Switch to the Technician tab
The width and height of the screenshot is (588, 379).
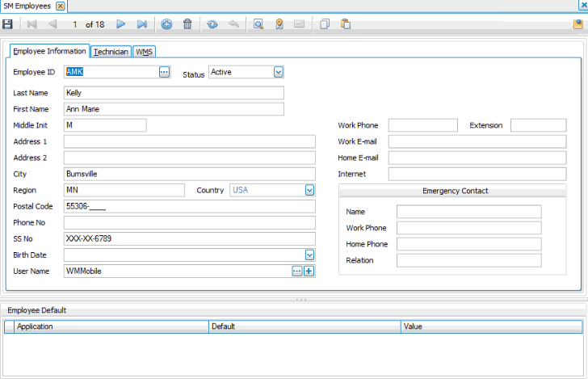[x=111, y=52]
